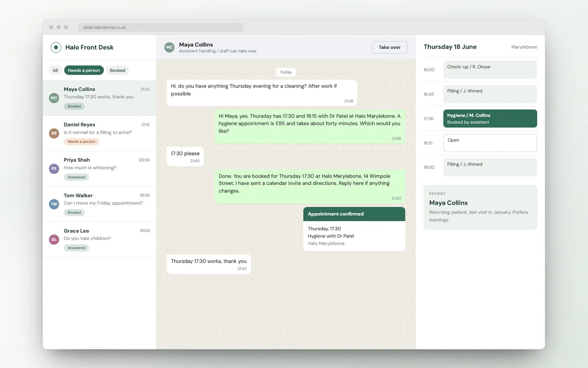Click Priya Shah's PS avatar
The height and width of the screenshot is (368, 588).
point(54,169)
